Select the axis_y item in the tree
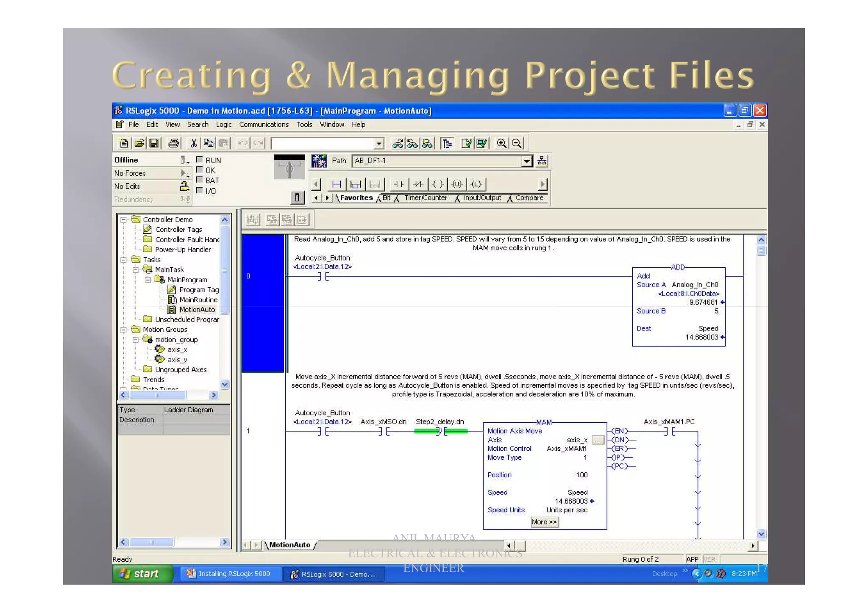The width and height of the screenshot is (868, 613). click(x=177, y=360)
